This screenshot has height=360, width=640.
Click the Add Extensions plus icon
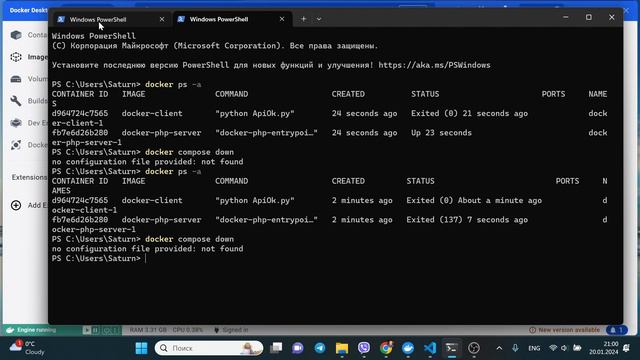point(16,205)
